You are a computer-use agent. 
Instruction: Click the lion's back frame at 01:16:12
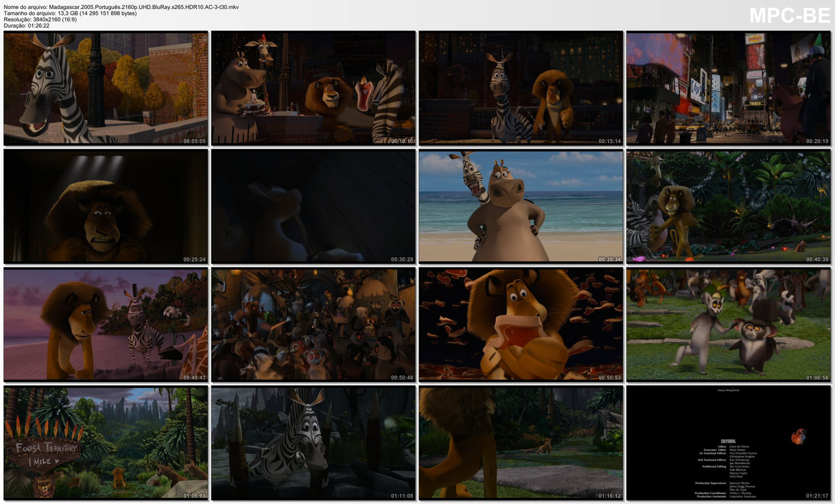(521, 443)
